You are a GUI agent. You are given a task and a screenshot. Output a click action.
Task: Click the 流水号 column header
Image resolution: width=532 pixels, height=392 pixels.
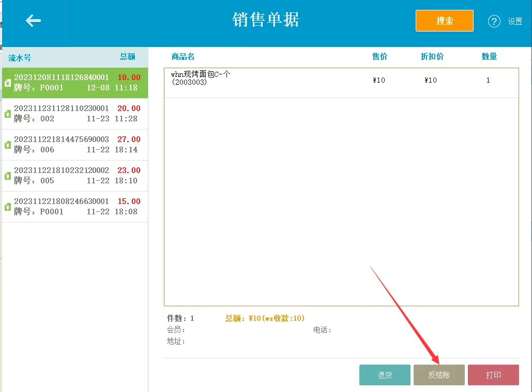click(20, 58)
